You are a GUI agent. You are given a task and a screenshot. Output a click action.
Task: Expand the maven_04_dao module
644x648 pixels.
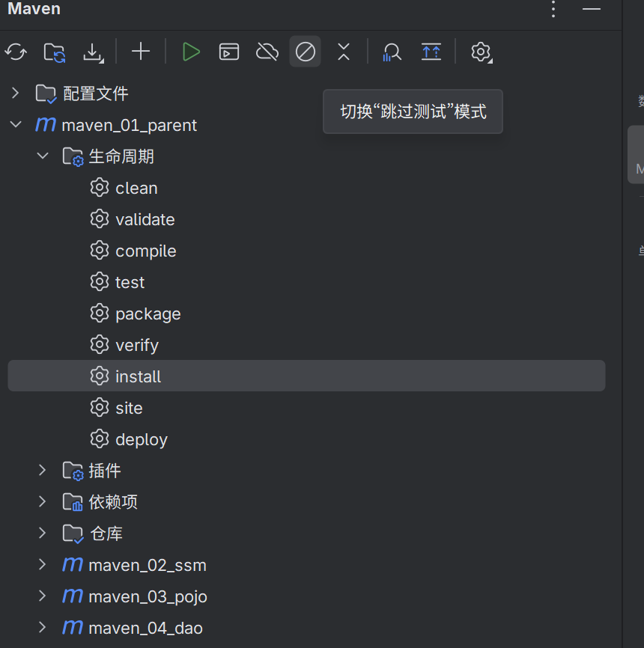click(42, 627)
